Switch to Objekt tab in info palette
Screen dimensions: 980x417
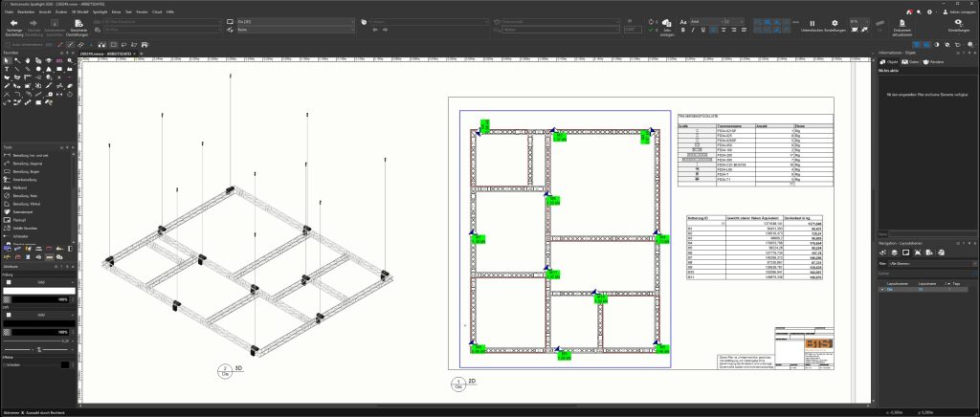pos(889,62)
